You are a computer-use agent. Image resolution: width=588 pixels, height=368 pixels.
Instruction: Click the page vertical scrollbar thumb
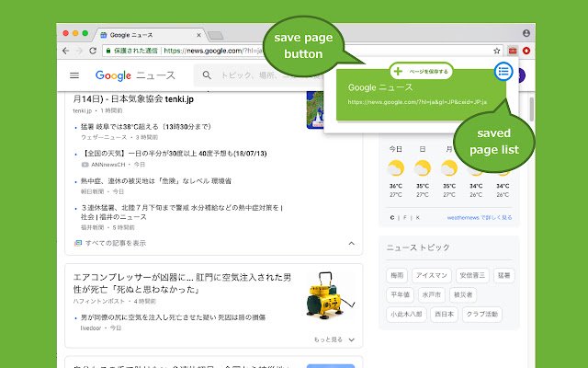pyautogui.click(x=531, y=109)
